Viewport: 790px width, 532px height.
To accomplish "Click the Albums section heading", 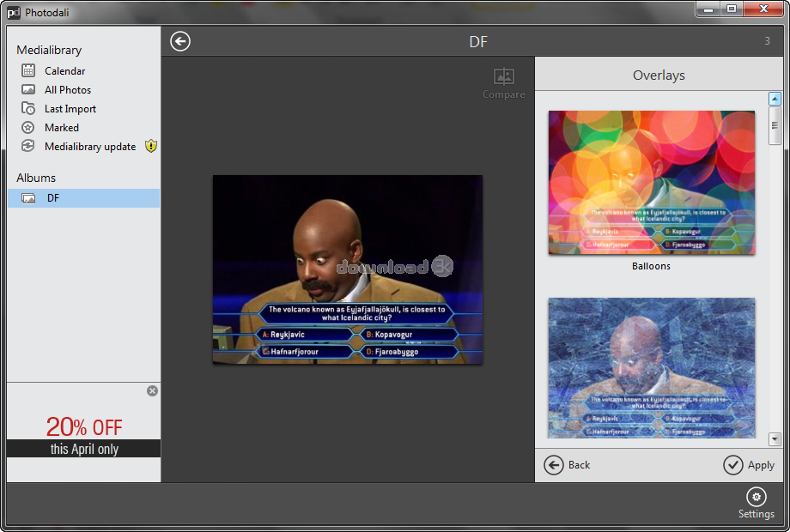I will click(x=36, y=178).
